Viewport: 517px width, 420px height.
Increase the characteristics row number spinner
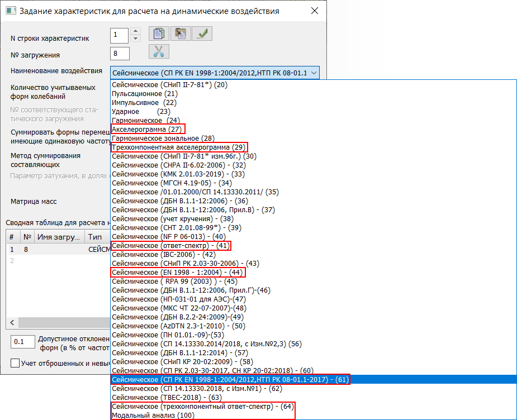pyautogui.click(x=135, y=32)
